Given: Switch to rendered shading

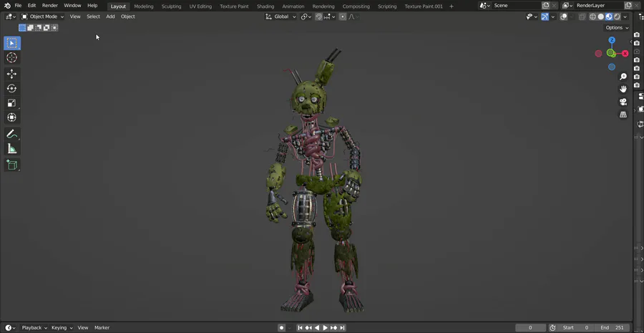Looking at the screenshot, I should (617, 17).
